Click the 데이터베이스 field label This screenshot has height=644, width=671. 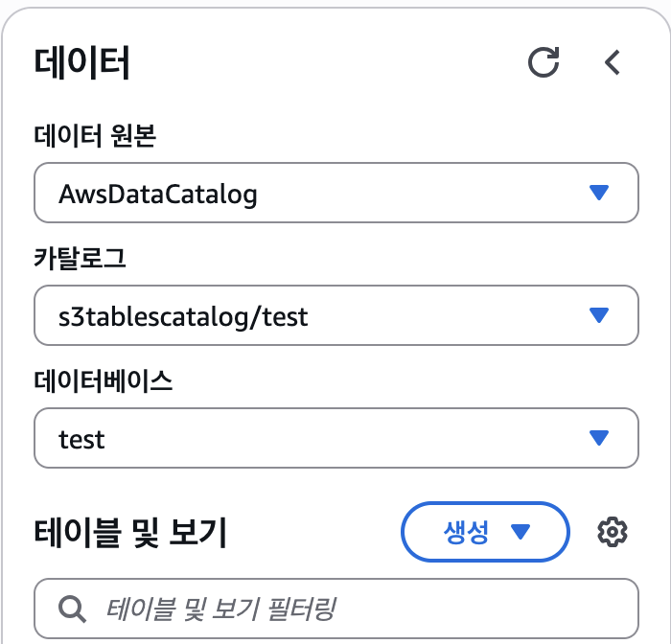click(x=104, y=381)
